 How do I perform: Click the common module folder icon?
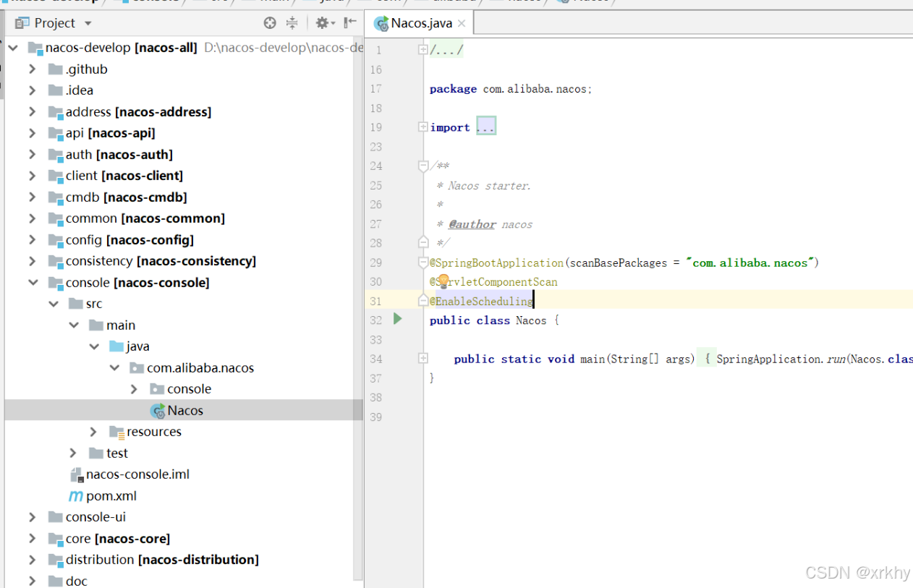tap(56, 218)
